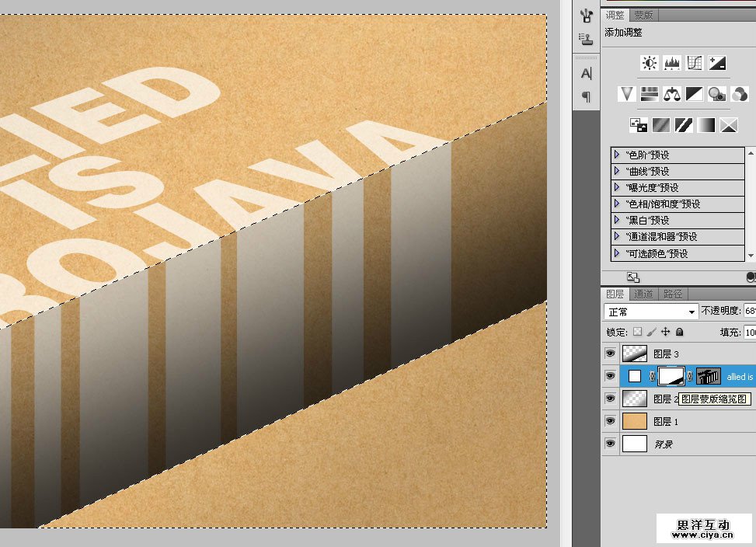Hide layer 图层 3 with eye icon
Image resolution: width=756 pixels, height=547 pixels.
pos(611,354)
